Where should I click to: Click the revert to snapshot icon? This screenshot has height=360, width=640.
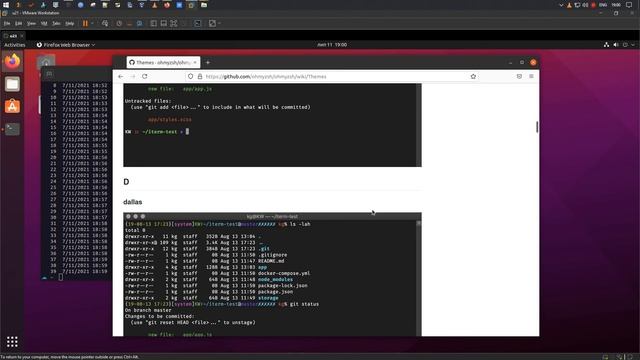[x=129, y=23]
